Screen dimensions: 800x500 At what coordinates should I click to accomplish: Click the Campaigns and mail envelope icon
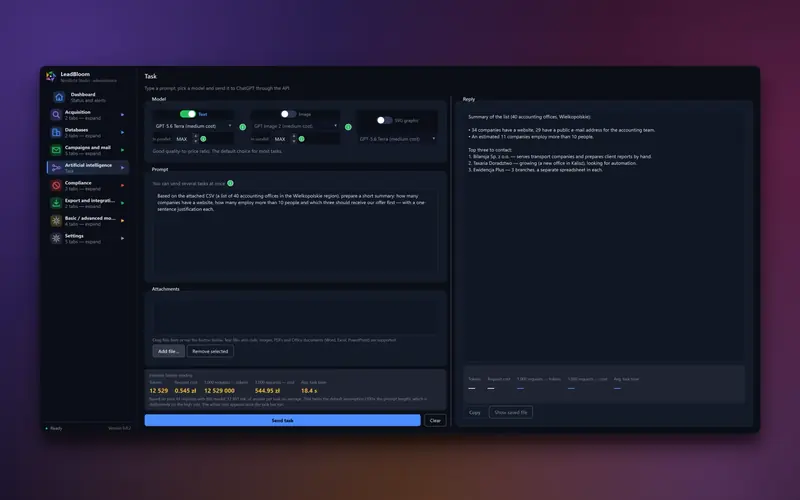point(56,150)
